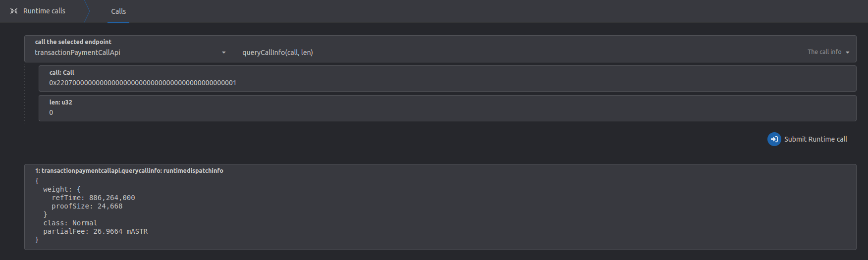Click the len: u32 field label
This screenshot has height=260, width=868.
tap(60, 103)
